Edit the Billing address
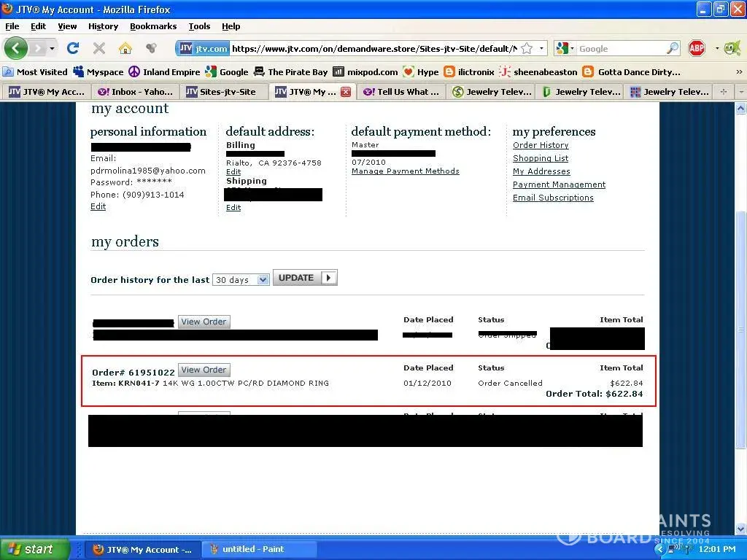 click(x=233, y=171)
